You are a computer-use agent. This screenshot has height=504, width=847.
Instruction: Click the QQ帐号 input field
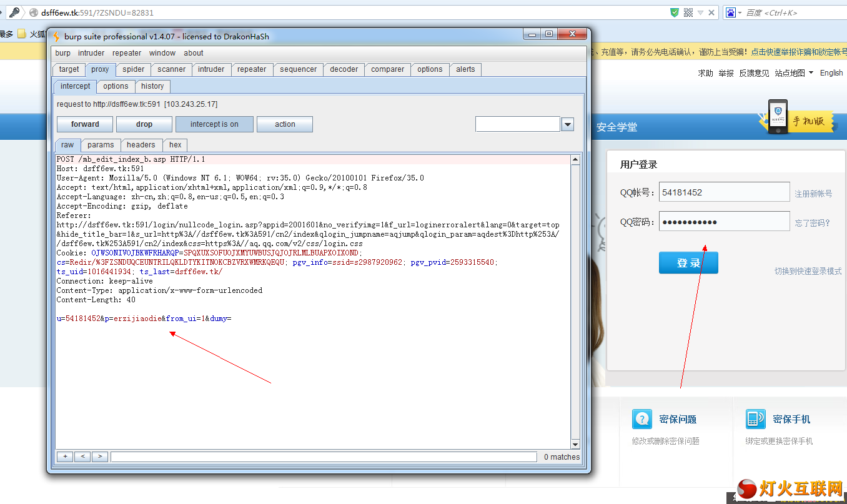725,192
